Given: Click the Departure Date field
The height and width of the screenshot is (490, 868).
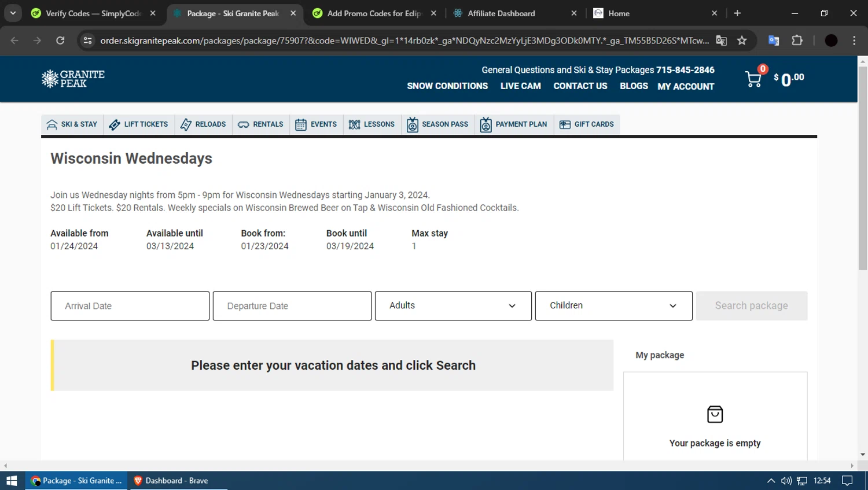Looking at the screenshot, I should pos(292,306).
